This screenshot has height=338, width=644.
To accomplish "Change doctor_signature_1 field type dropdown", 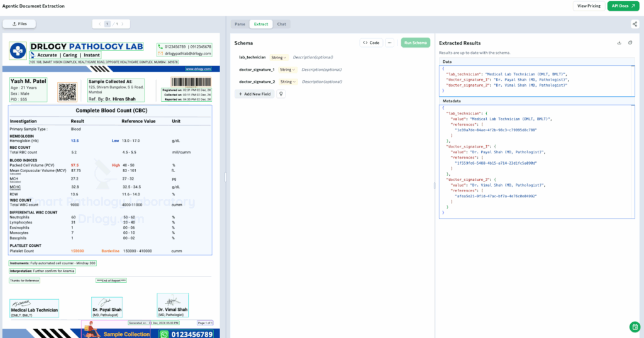I will click(x=287, y=70).
